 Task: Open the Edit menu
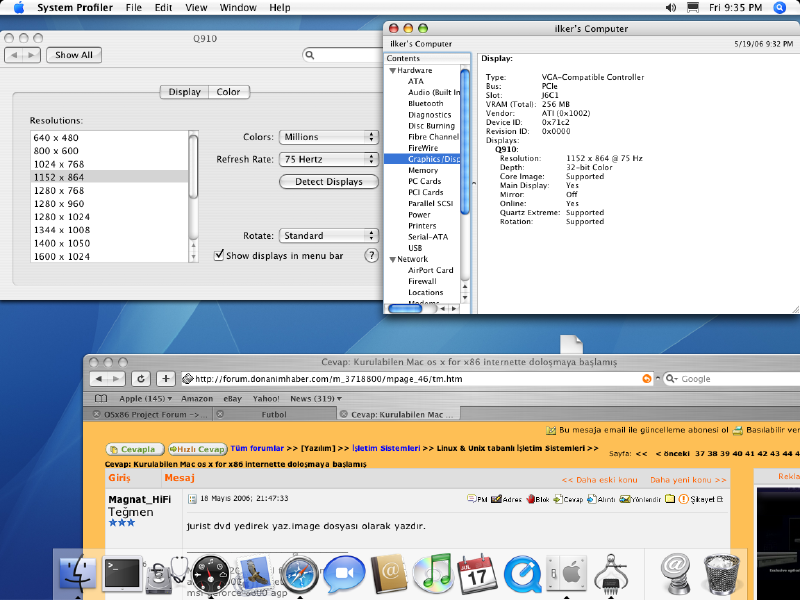163,8
